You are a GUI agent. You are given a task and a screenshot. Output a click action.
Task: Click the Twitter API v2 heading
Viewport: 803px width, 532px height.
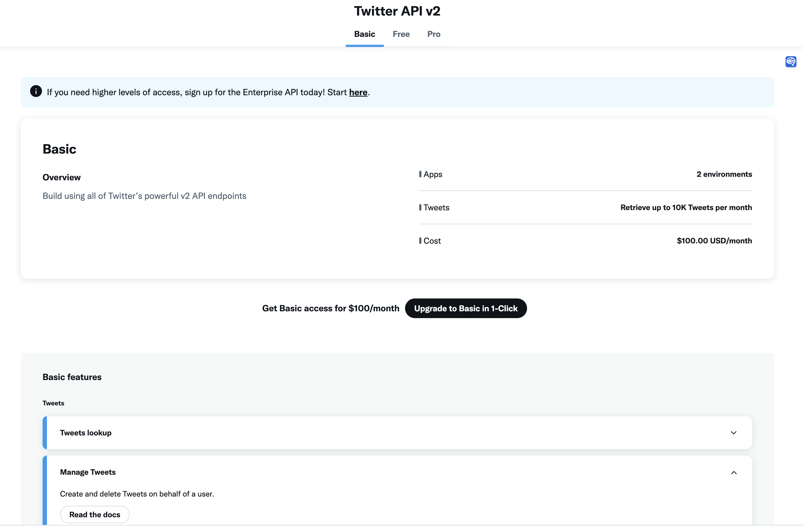397,11
